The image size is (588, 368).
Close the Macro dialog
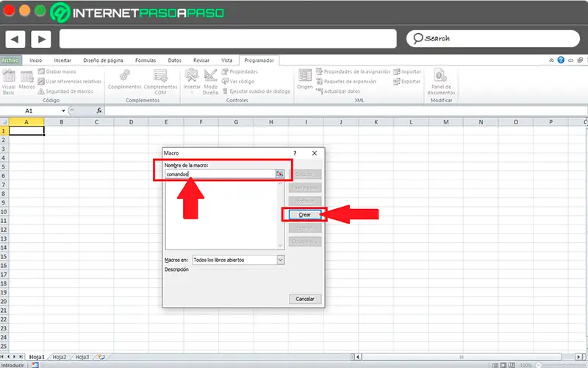pos(315,153)
